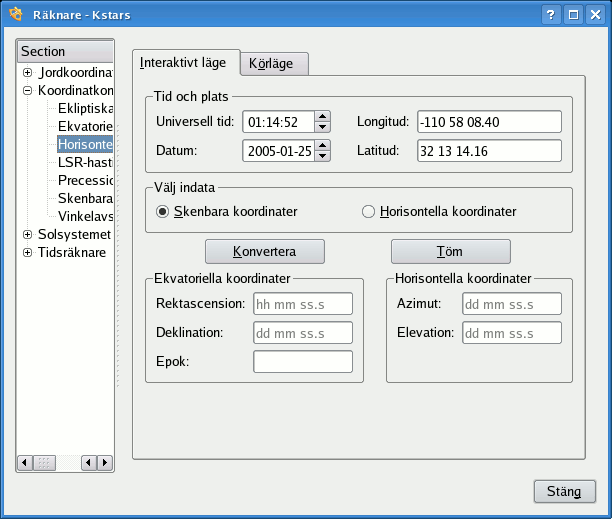Click leftmost scroll arrow of the tree scrollbar
Image resolution: width=612 pixels, height=519 pixels.
[x=25, y=463]
